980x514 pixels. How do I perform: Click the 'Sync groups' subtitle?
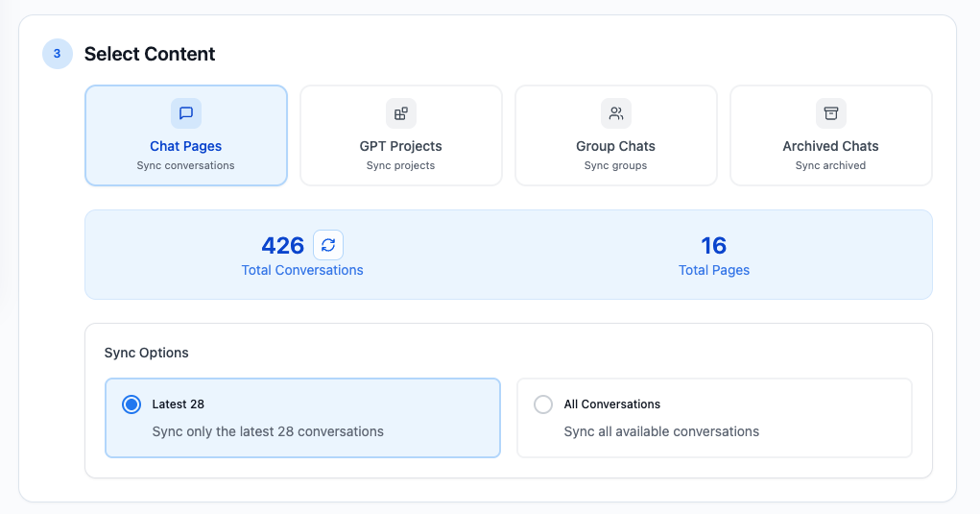tap(615, 165)
